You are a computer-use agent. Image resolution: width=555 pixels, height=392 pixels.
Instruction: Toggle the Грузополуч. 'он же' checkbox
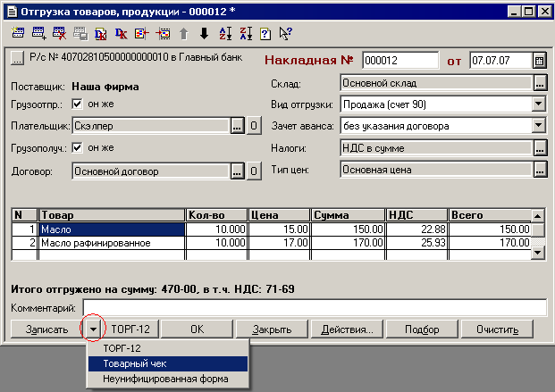76,148
